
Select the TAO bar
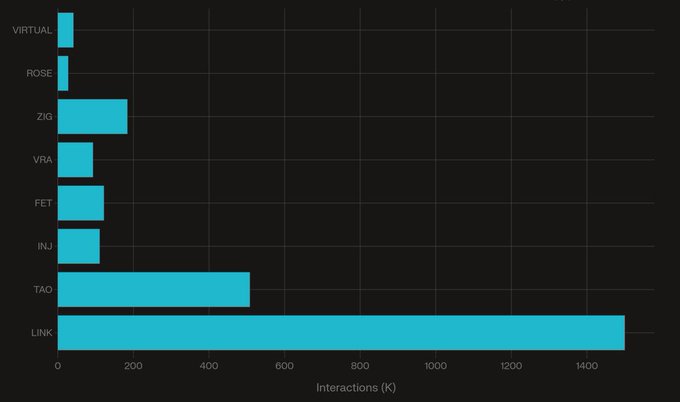[x=153, y=290]
